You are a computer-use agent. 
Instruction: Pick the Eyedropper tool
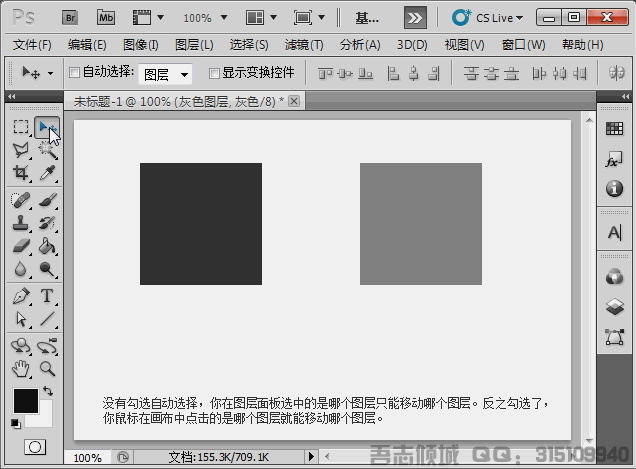tap(47, 173)
